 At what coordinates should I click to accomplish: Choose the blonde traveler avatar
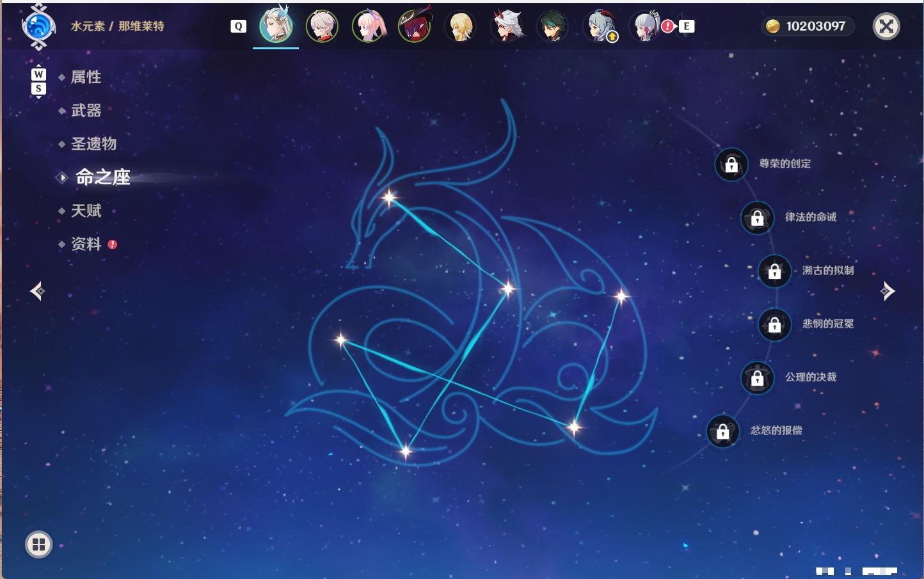461,26
